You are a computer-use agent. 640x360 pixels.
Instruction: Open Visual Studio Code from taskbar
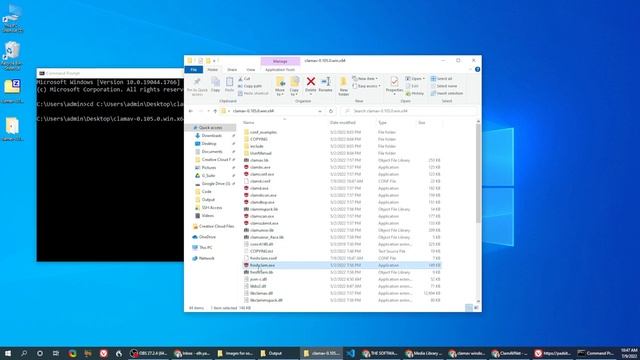tap(350, 353)
